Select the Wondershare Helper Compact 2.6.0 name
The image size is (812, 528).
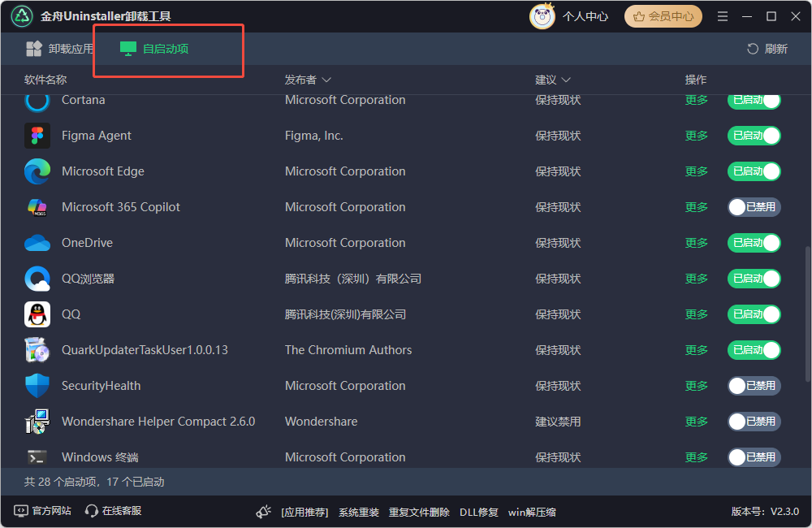click(158, 422)
